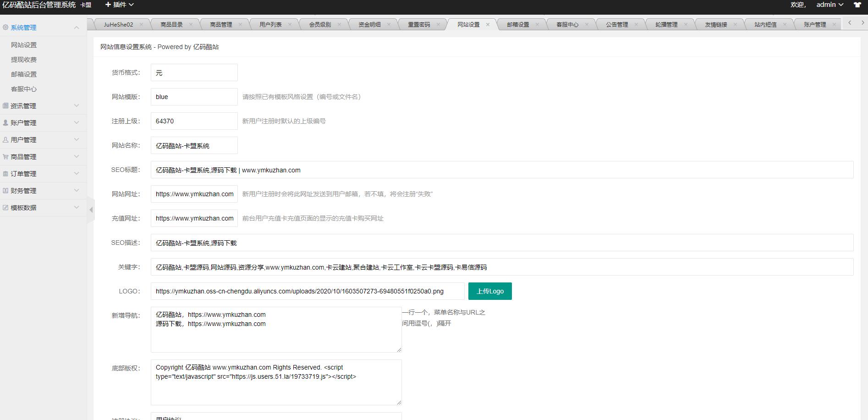Click the 卡盟 header link
Viewport: 868px width, 420px height.
tap(86, 5)
